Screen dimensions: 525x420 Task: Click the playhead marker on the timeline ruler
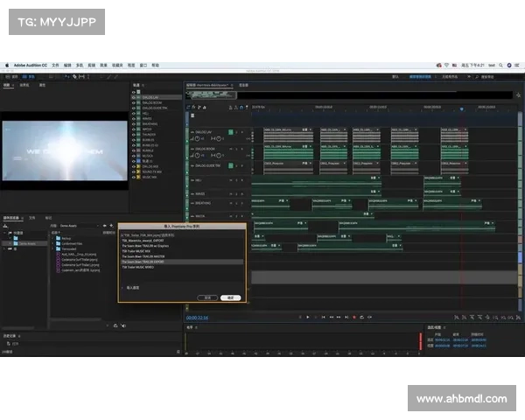click(462, 109)
